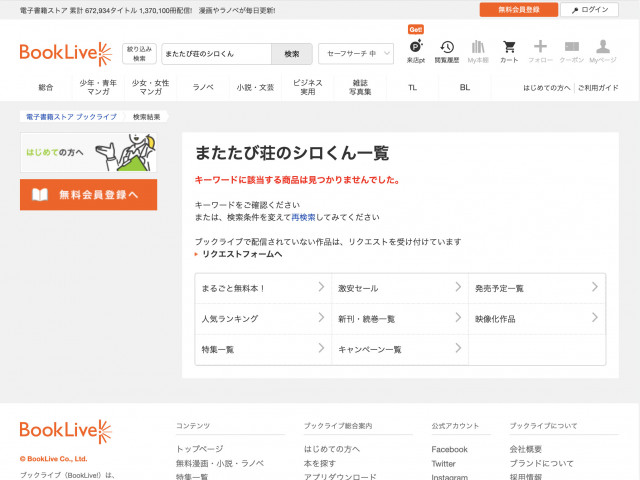Image resolution: width=640 pixels, height=480 pixels.
Task: Open the 激安セール row
Action: click(400, 288)
